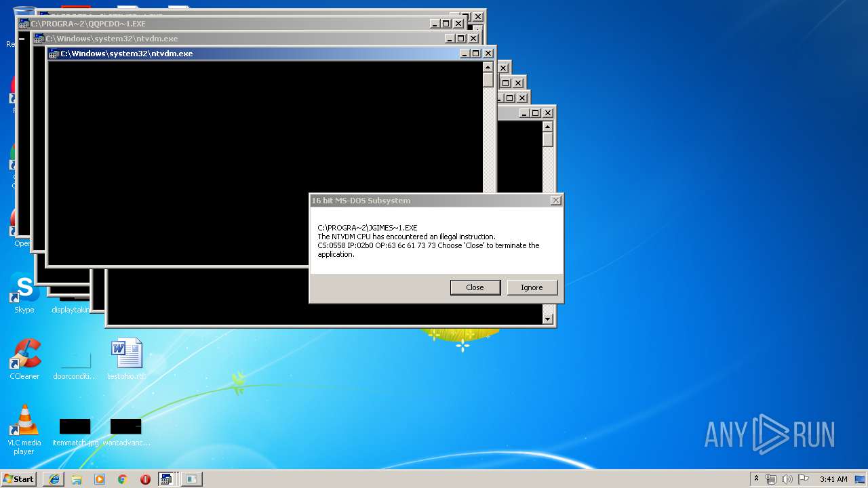Open the system menu icon of the front ntvdm.exe window
The width and height of the screenshot is (868, 488).
click(x=54, y=54)
